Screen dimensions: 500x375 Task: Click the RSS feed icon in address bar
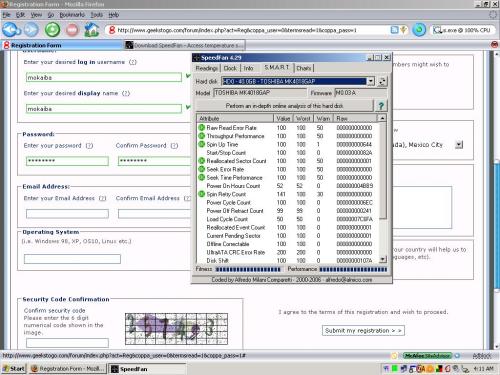click(x=394, y=30)
